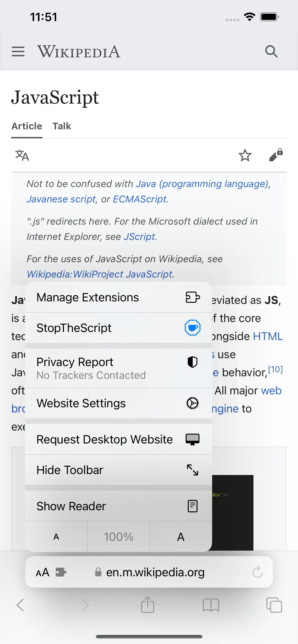298x644 pixels.
Task: Open the article language selector icon
Action: click(x=22, y=155)
